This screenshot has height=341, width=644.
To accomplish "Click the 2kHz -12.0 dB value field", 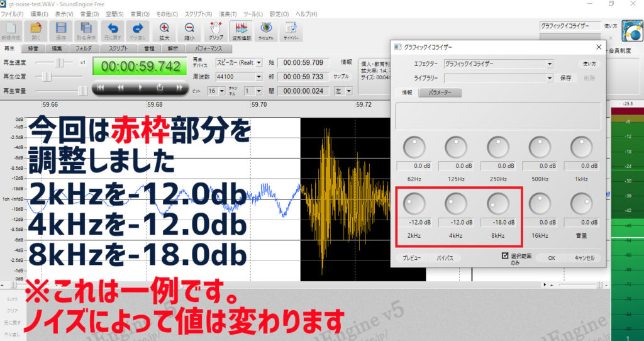I will tap(414, 222).
